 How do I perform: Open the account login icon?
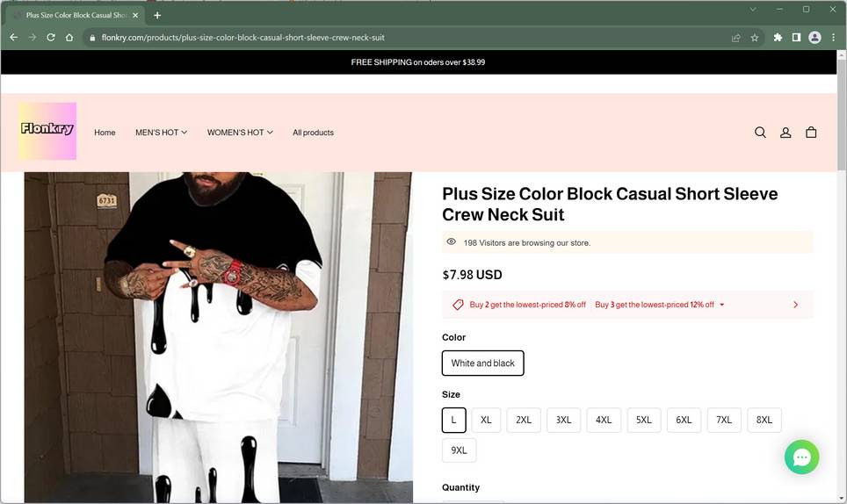coord(785,133)
